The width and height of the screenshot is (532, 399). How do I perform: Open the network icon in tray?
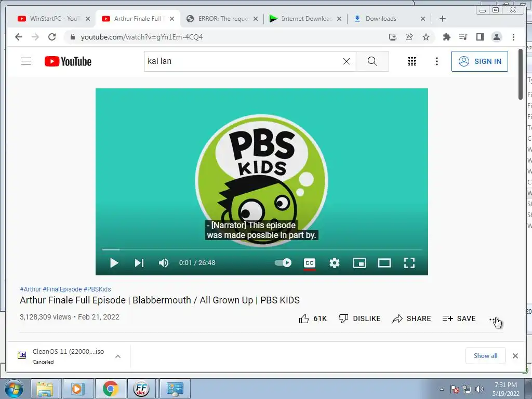467,389
